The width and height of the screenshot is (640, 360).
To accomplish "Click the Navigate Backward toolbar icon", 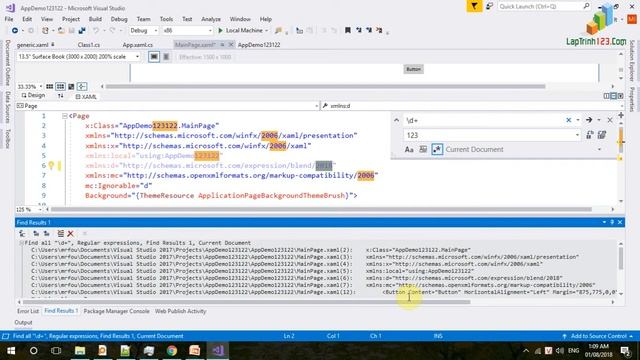I will pyautogui.click(x=15, y=31).
